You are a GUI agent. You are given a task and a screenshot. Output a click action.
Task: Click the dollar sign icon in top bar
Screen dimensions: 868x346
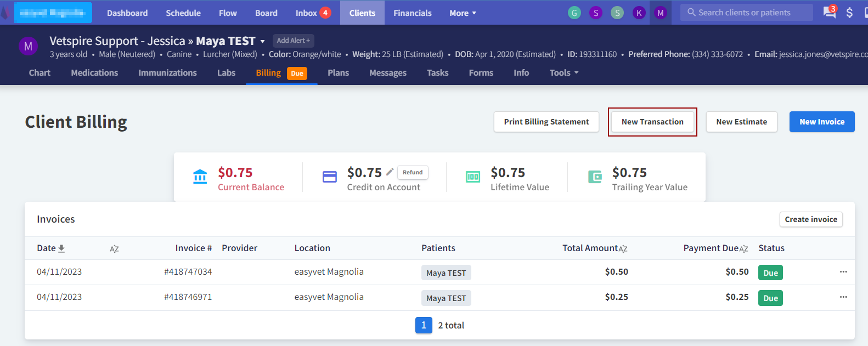tap(849, 13)
